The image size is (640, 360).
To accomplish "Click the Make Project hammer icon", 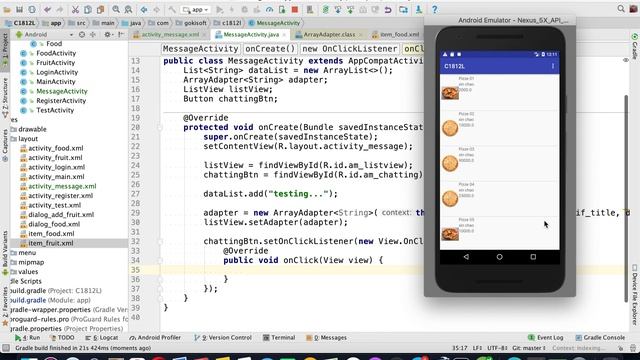I will pos(172,9).
